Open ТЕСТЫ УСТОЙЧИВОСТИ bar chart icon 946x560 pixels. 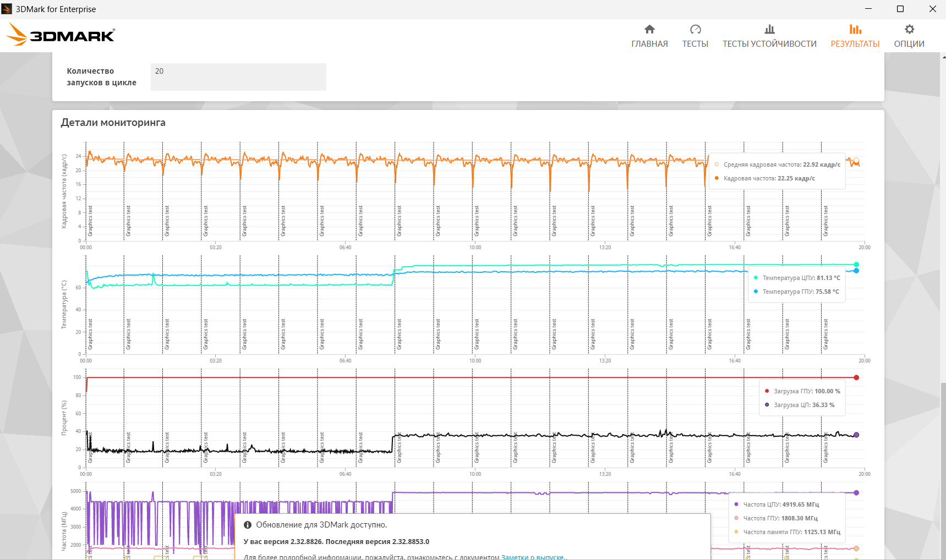[769, 29]
